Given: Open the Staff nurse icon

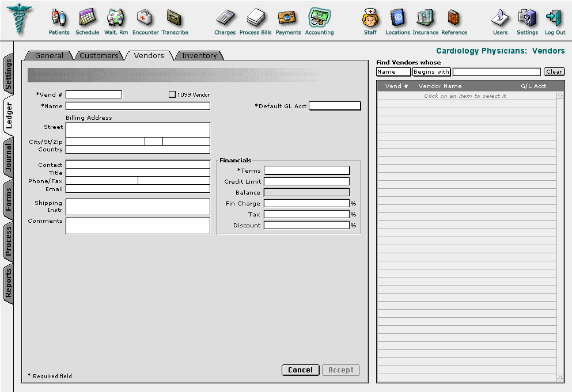Looking at the screenshot, I should pos(370,18).
